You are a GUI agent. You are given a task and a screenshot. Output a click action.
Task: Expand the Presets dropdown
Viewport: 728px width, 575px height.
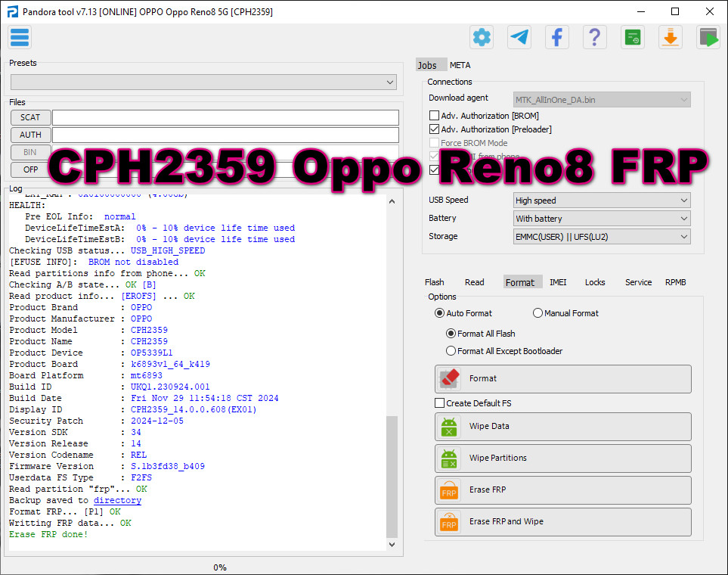click(203, 82)
